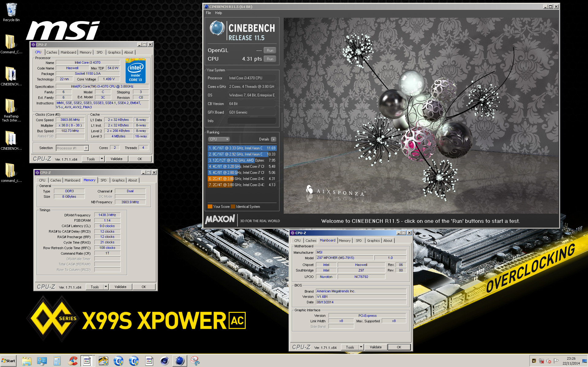The width and height of the screenshot is (588, 367).
Task: Click the Mainboard CPU-Z window title icon
Action: [x=293, y=233]
